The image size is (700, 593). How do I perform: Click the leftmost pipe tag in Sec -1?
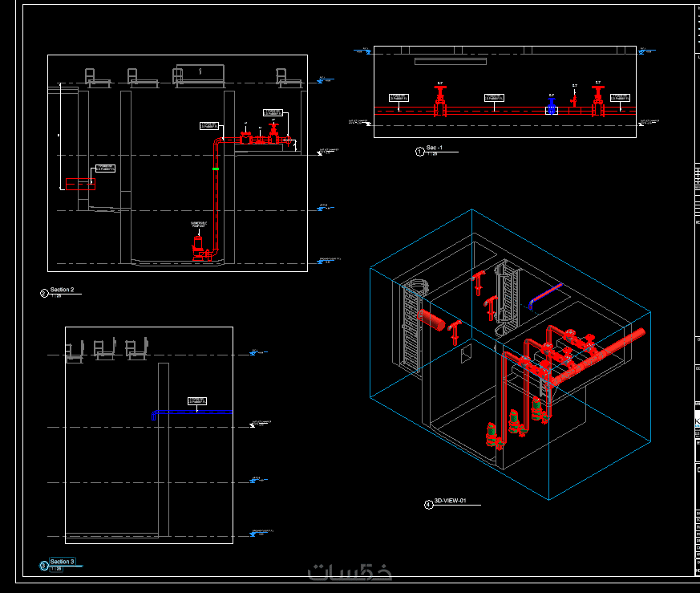coord(399,98)
